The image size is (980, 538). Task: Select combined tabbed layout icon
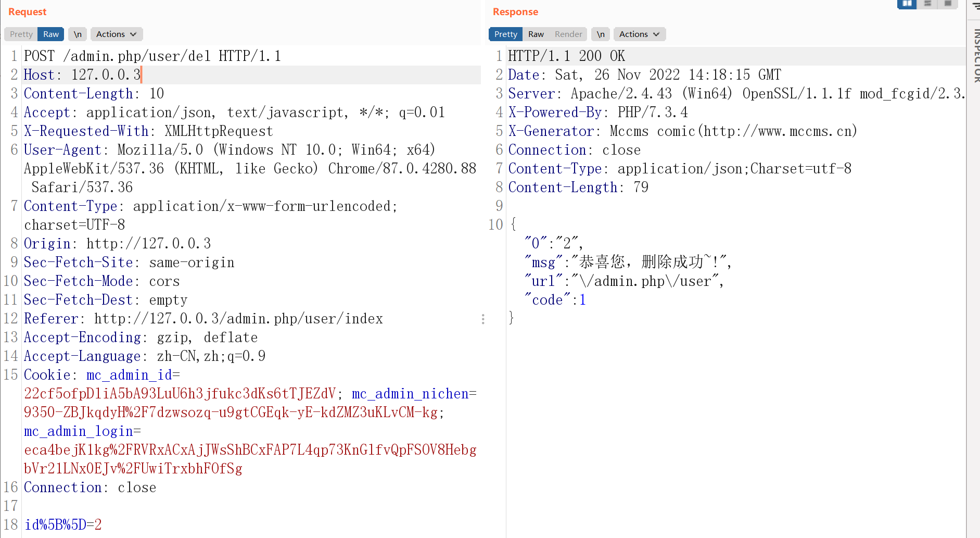click(948, 4)
